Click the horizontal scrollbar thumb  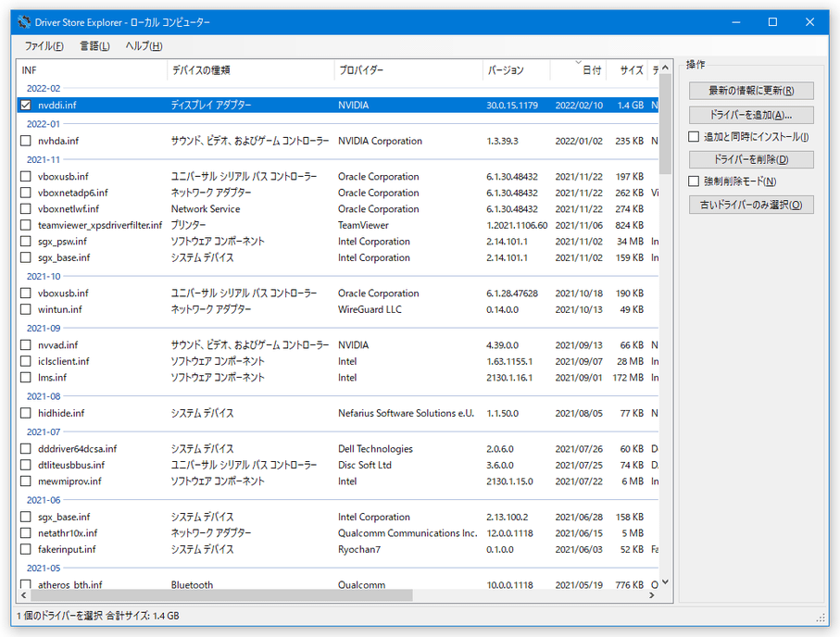[x=221, y=595]
